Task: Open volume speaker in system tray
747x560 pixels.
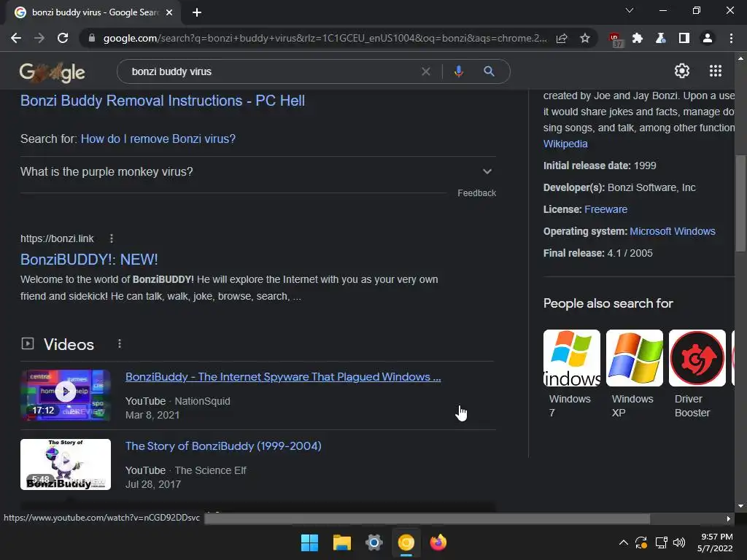Action: 679,542
